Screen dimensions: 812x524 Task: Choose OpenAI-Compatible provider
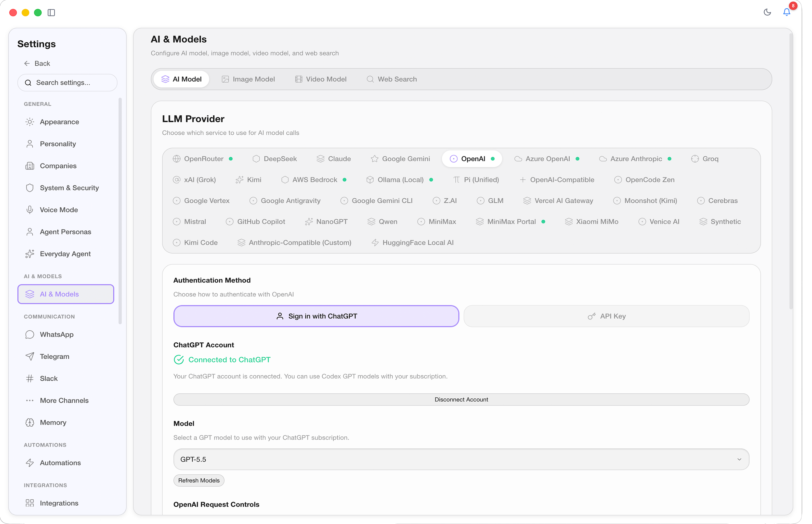pos(557,180)
